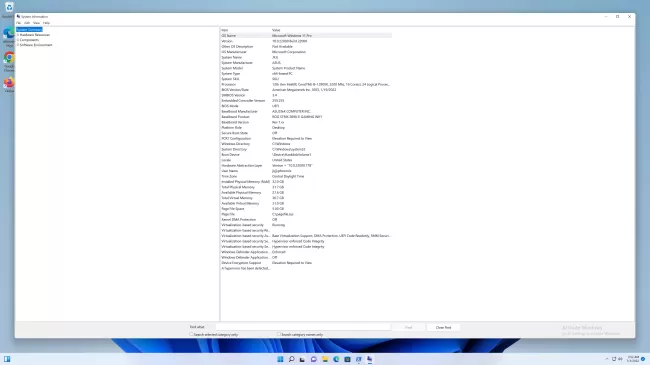The image size is (650, 365).
Task: Select the Secure Boot State row
Action: 306,133
